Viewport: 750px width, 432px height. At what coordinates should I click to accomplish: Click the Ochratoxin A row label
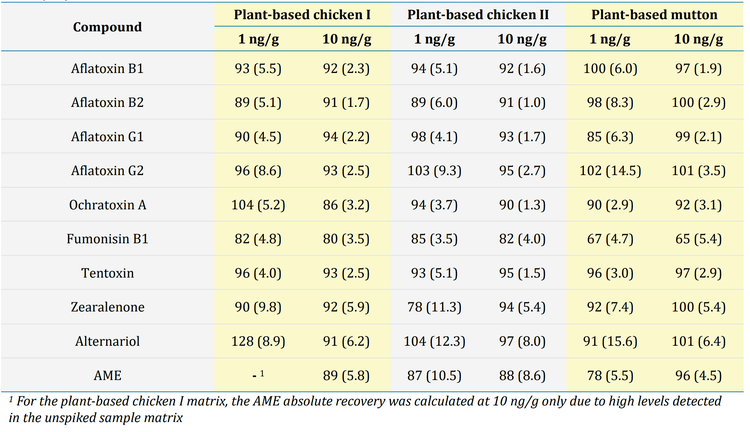click(107, 205)
